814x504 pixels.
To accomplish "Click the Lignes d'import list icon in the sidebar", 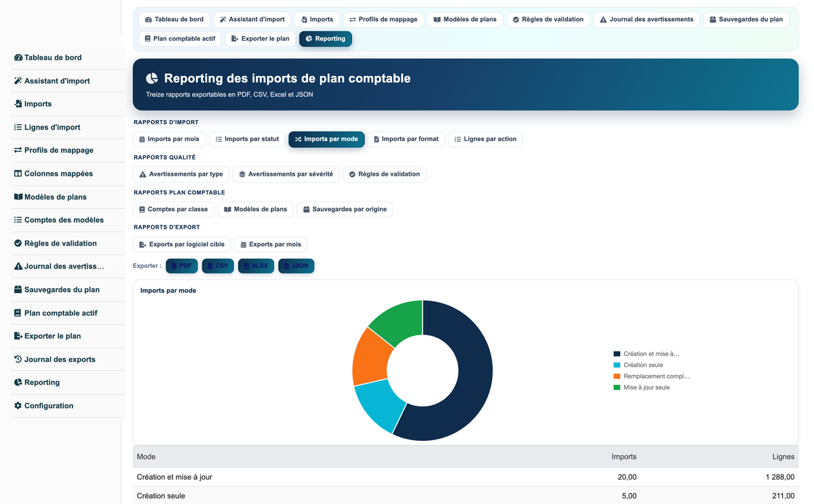I will 18,127.
